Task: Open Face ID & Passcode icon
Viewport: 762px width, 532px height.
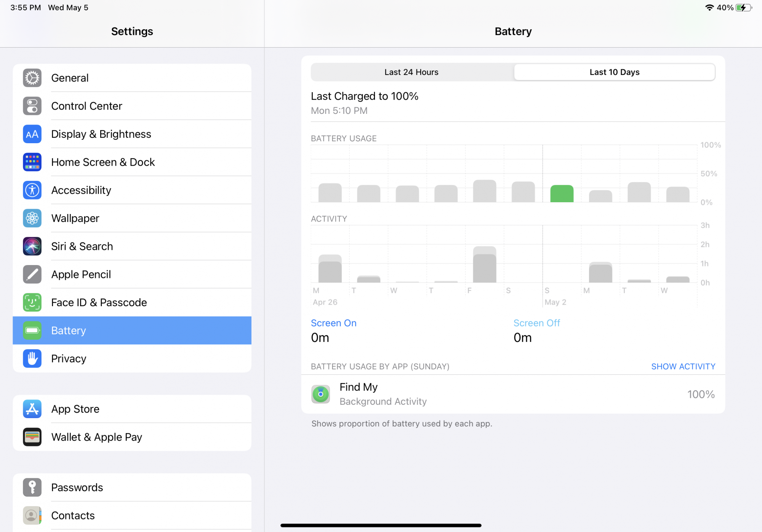Action: pyautogui.click(x=32, y=302)
